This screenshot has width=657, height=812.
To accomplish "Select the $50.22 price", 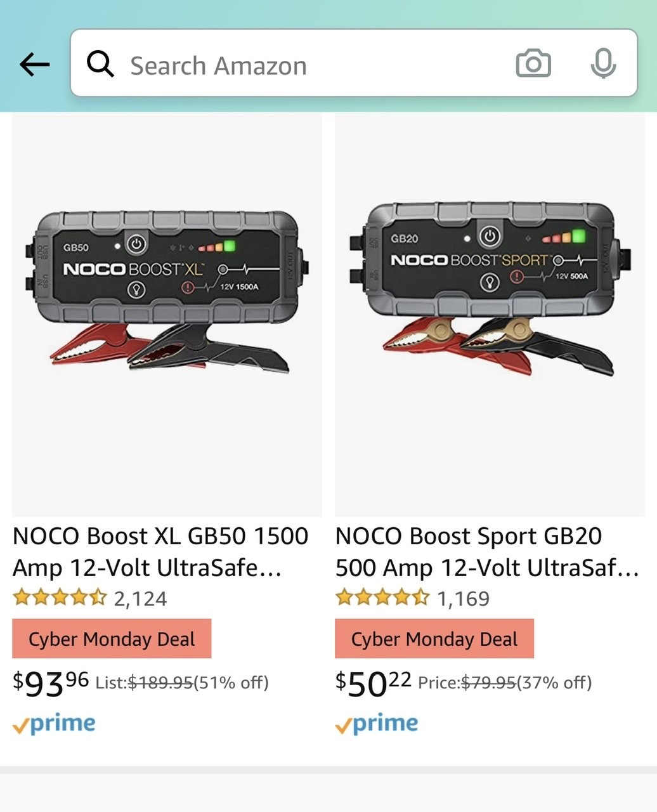I will (x=374, y=683).
